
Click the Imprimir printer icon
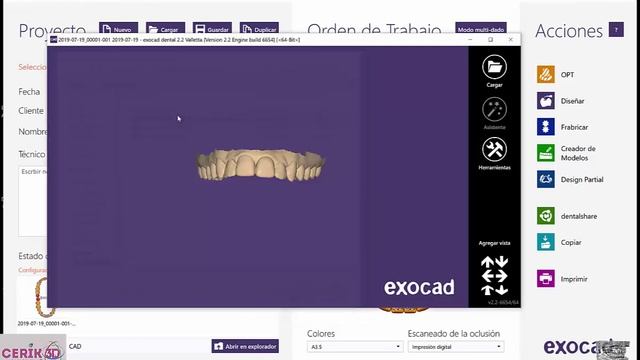pyautogui.click(x=546, y=279)
